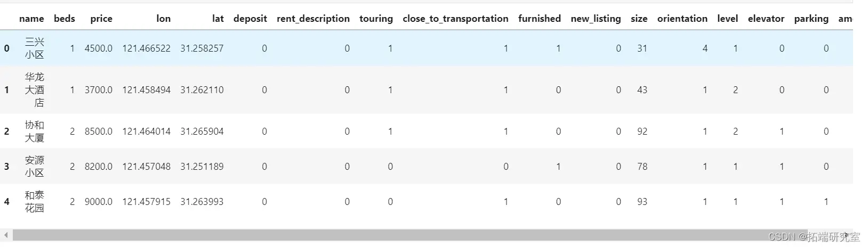Click the "furnished" column header
Image resolution: width=868 pixels, height=247 pixels.
(539, 19)
